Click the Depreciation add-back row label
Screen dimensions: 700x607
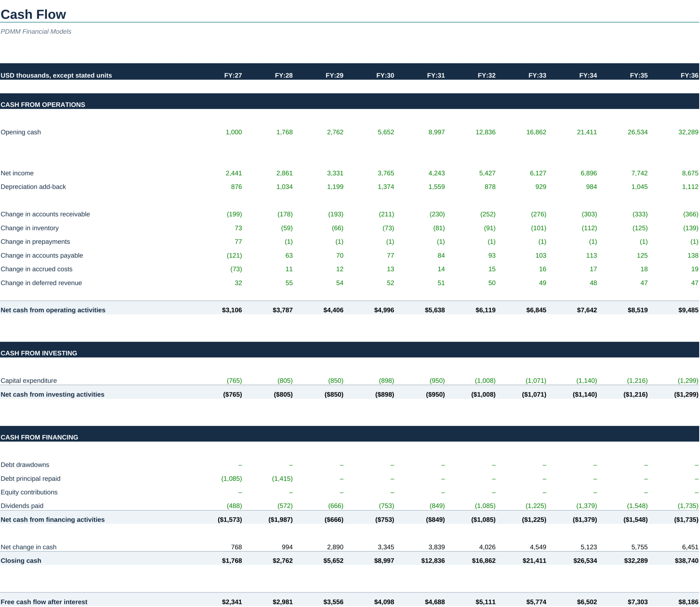33,187
